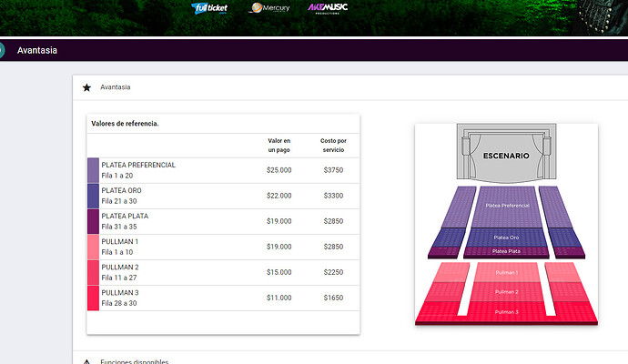Click the Valor en un pago column header
The image size is (628, 364).
(279, 146)
